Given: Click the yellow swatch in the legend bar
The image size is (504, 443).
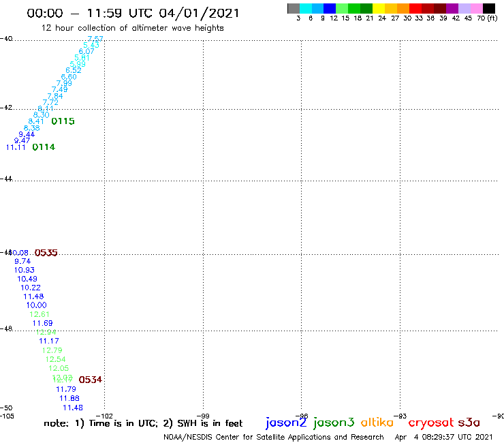Looking at the screenshot, I should coord(379,8).
